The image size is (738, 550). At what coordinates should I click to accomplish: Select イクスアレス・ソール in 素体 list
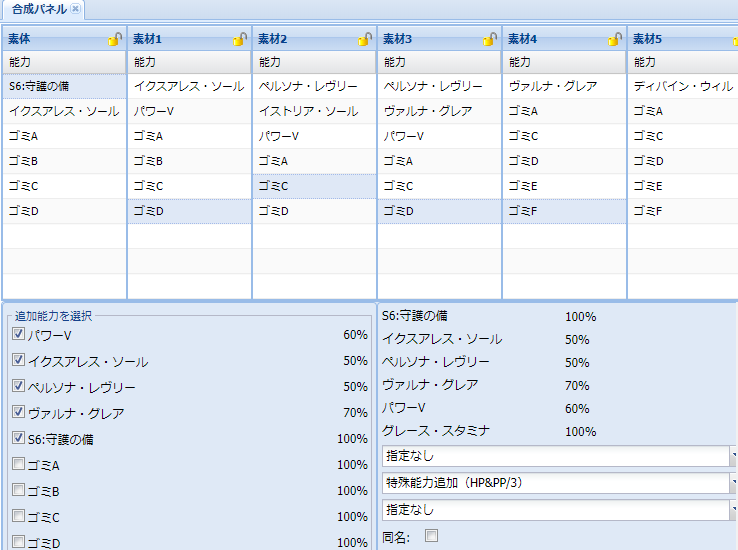coord(64,111)
